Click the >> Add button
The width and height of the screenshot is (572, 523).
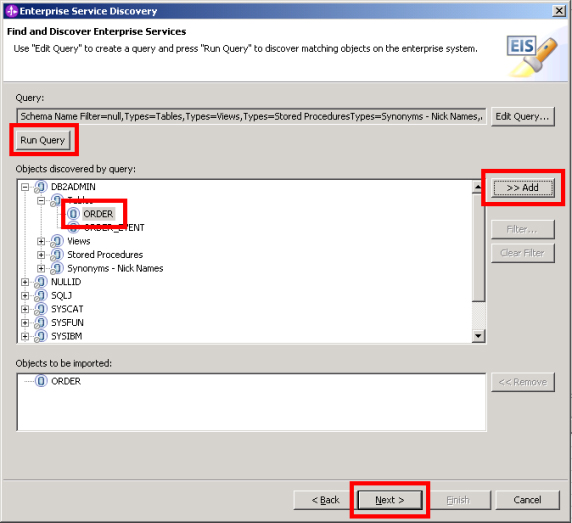click(x=522, y=188)
